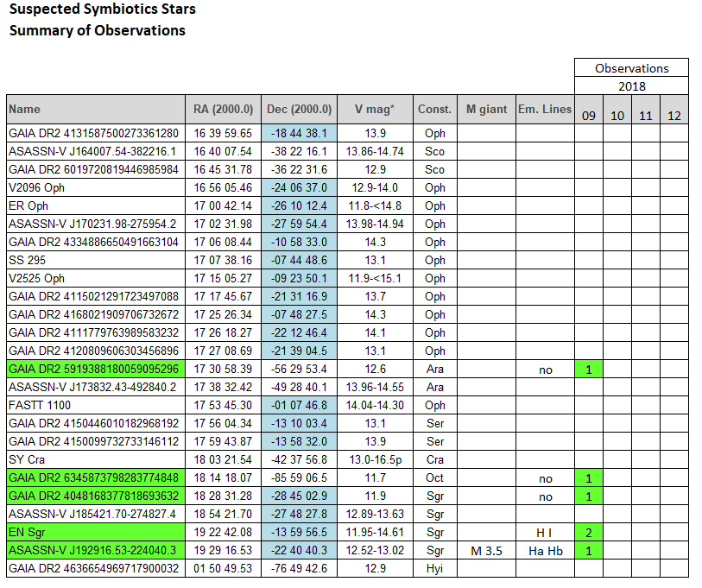
Task: Click the H I emission lines cell
Action: pyautogui.click(x=545, y=533)
